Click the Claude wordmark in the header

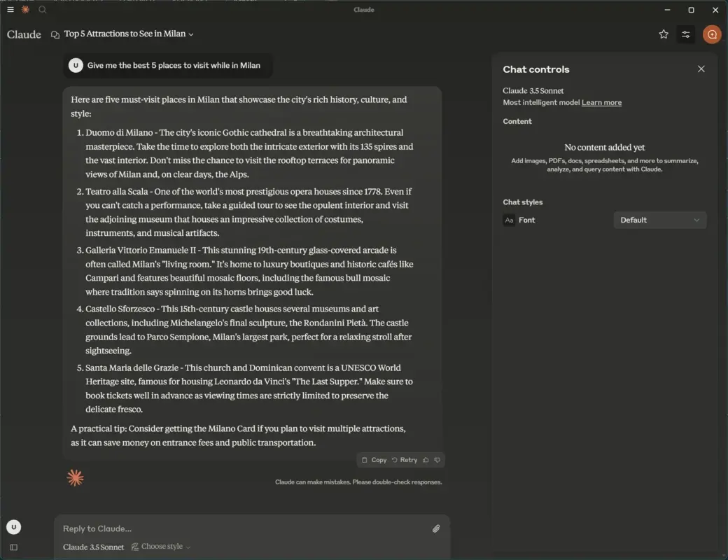(24, 34)
